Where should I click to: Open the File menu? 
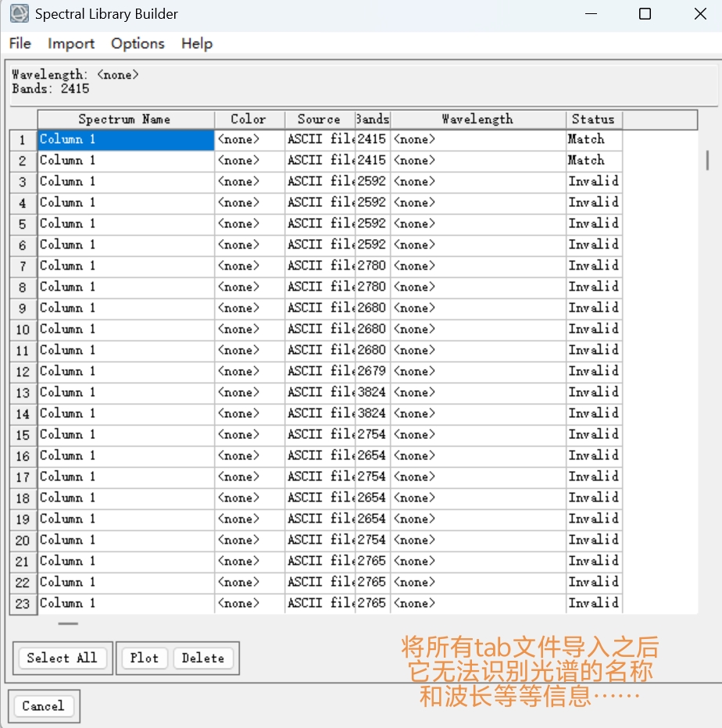(20, 44)
